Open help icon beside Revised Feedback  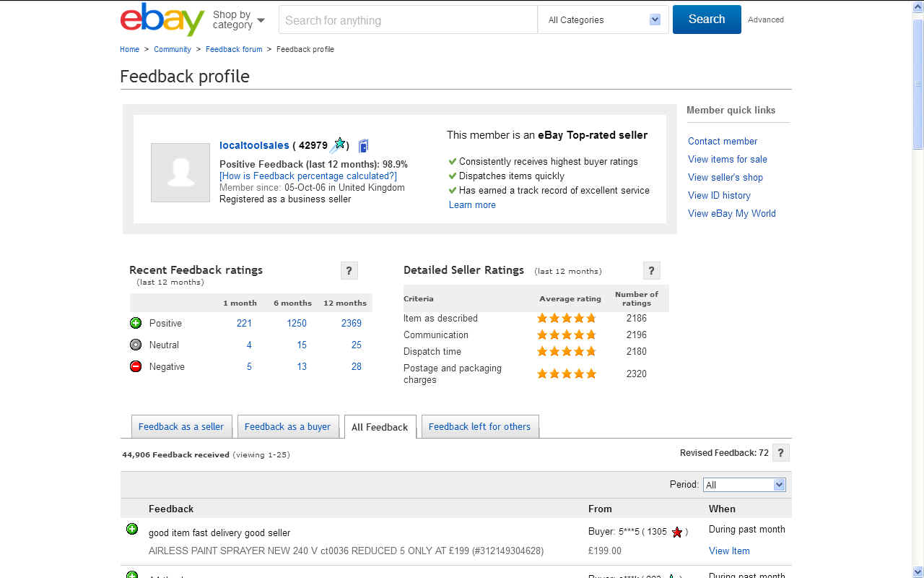[x=780, y=453]
